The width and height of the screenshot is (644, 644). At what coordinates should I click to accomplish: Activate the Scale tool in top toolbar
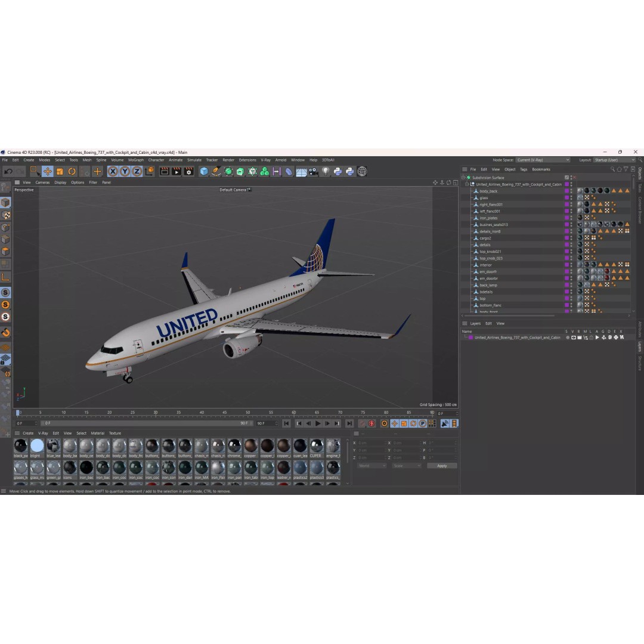click(x=60, y=171)
